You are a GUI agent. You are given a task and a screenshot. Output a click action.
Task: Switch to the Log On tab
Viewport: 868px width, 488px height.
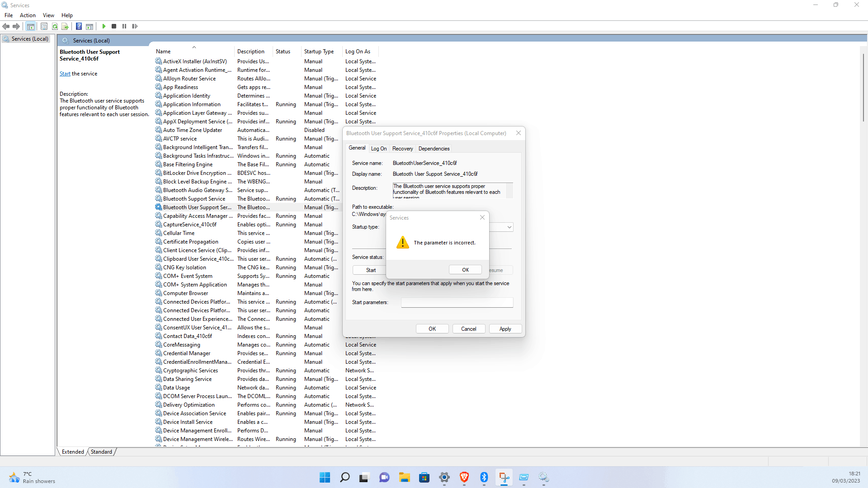[378, 149]
